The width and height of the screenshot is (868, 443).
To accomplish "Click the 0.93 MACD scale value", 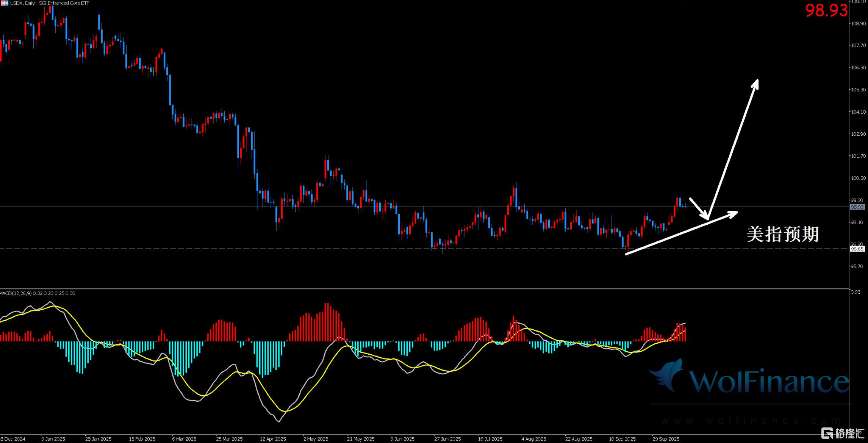I will (855, 292).
